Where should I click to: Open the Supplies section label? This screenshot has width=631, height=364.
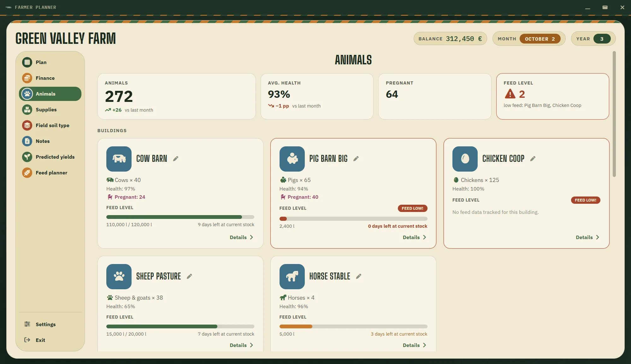click(46, 109)
